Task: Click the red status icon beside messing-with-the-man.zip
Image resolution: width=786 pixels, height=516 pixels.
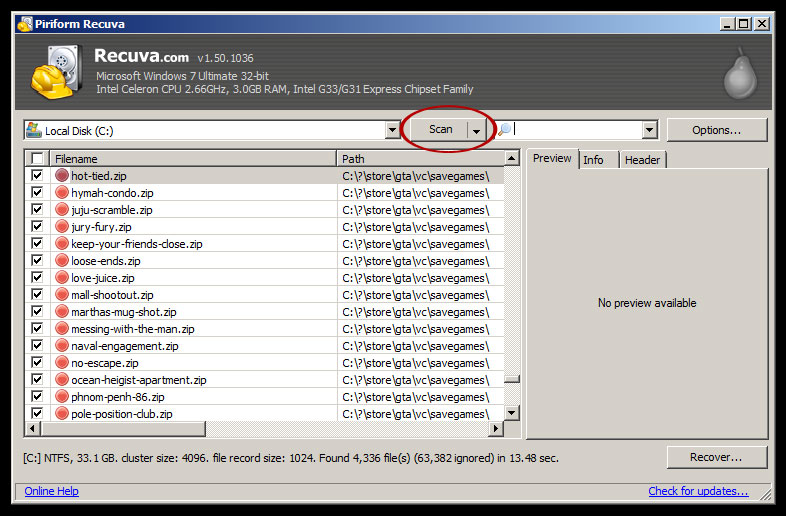Action: (x=62, y=329)
